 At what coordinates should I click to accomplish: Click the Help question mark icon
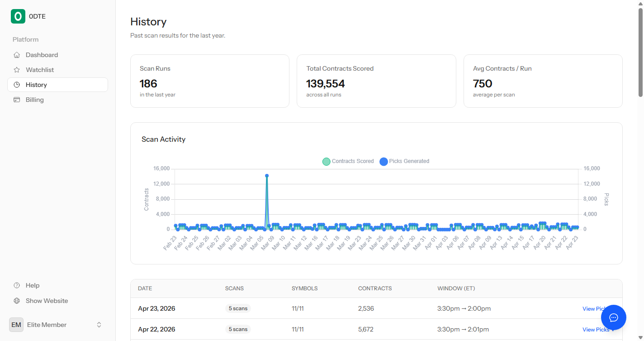tap(17, 285)
